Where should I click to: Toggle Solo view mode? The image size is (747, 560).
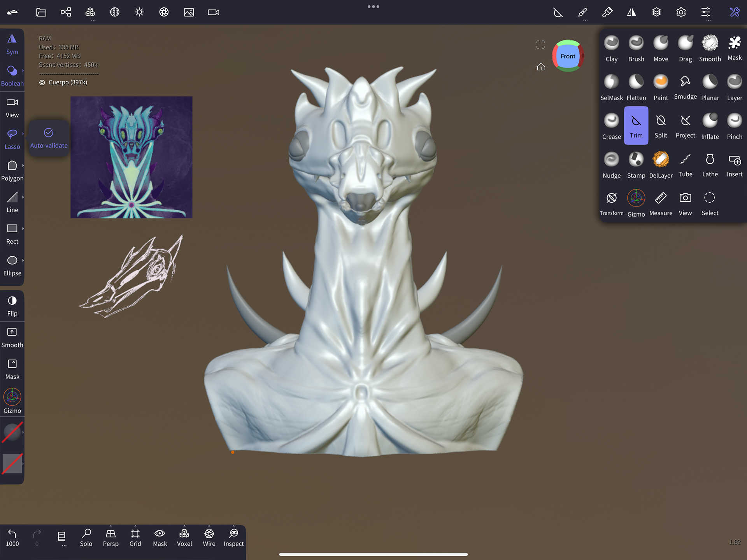[86, 537]
